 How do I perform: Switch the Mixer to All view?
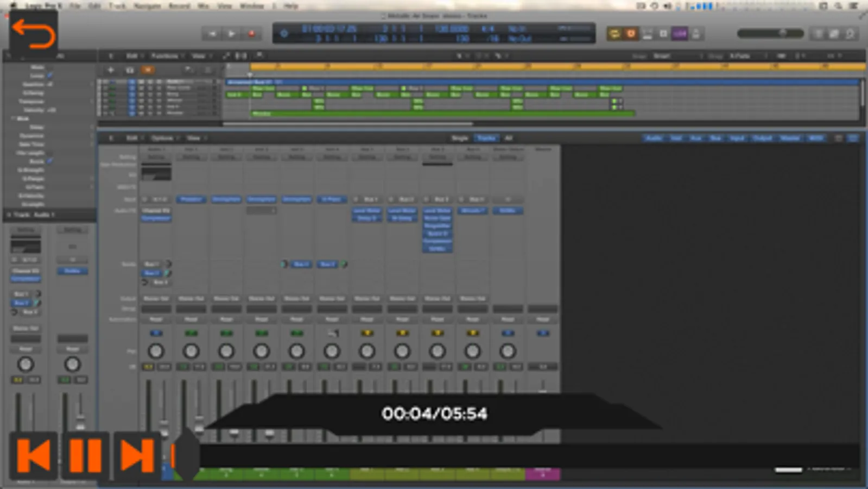(x=509, y=138)
